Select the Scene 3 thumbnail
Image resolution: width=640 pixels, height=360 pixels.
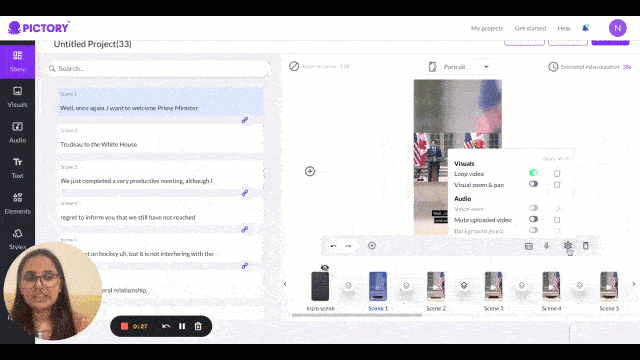(x=493, y=287)
